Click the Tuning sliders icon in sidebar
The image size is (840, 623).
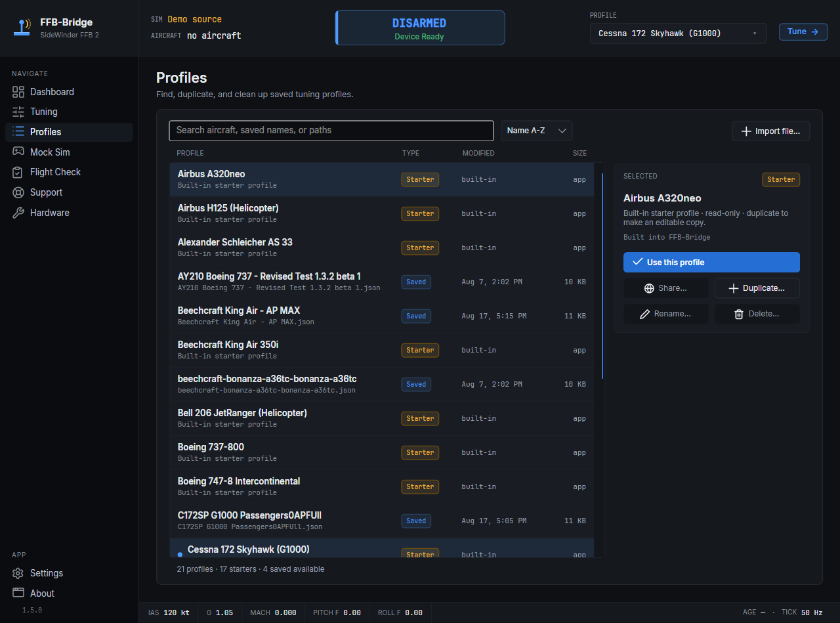click(x=18, y=112)
